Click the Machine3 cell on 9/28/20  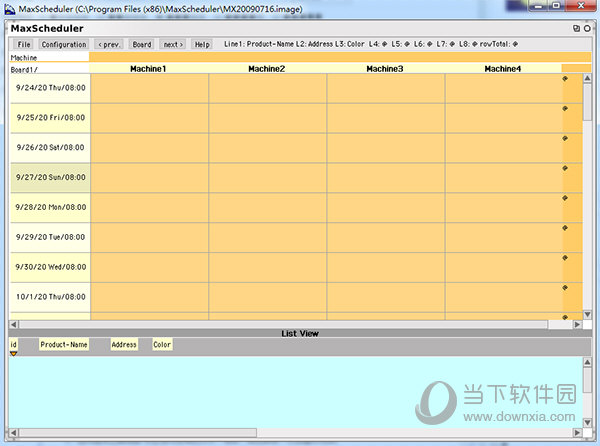tap(386, 208)
